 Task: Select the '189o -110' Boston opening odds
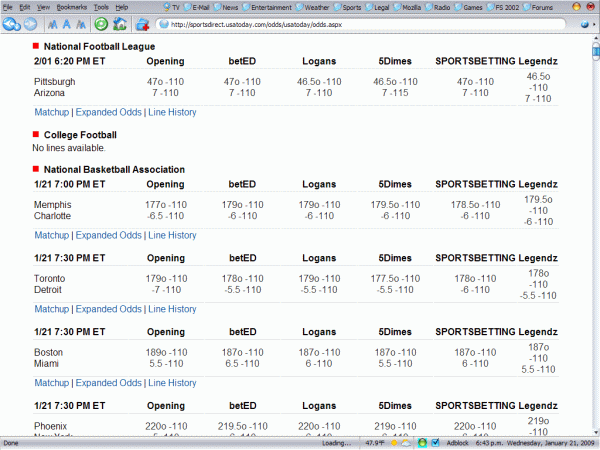(x=166, y=352)
